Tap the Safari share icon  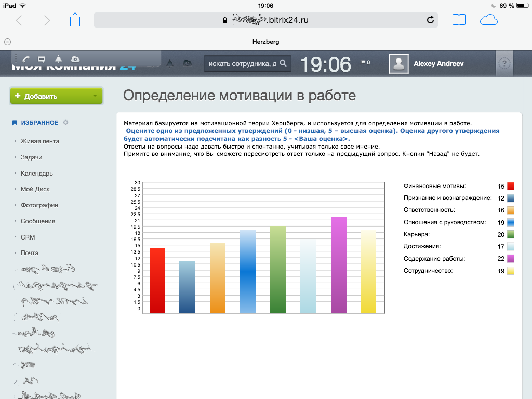click(x=75, y=20)
